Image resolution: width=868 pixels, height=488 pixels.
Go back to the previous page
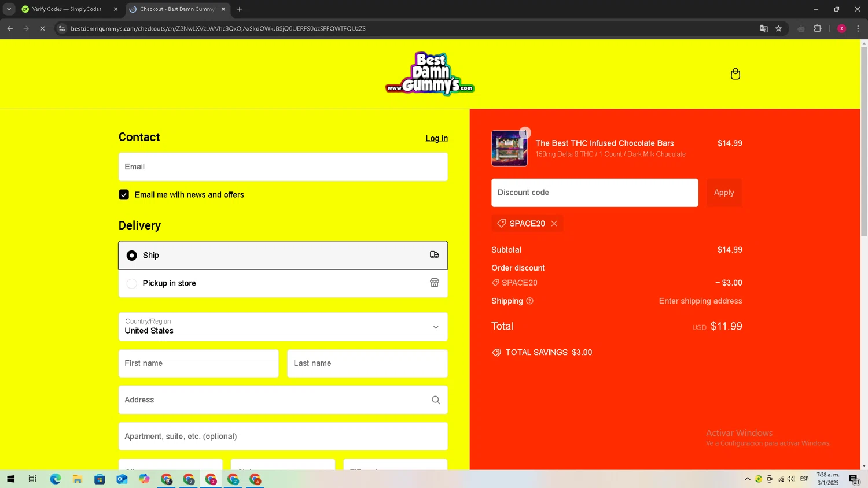tap(10, 28)
